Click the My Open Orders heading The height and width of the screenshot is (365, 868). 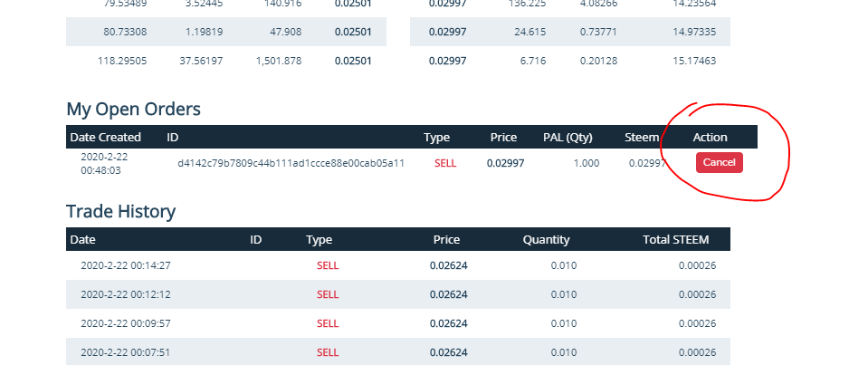point(133,110)
